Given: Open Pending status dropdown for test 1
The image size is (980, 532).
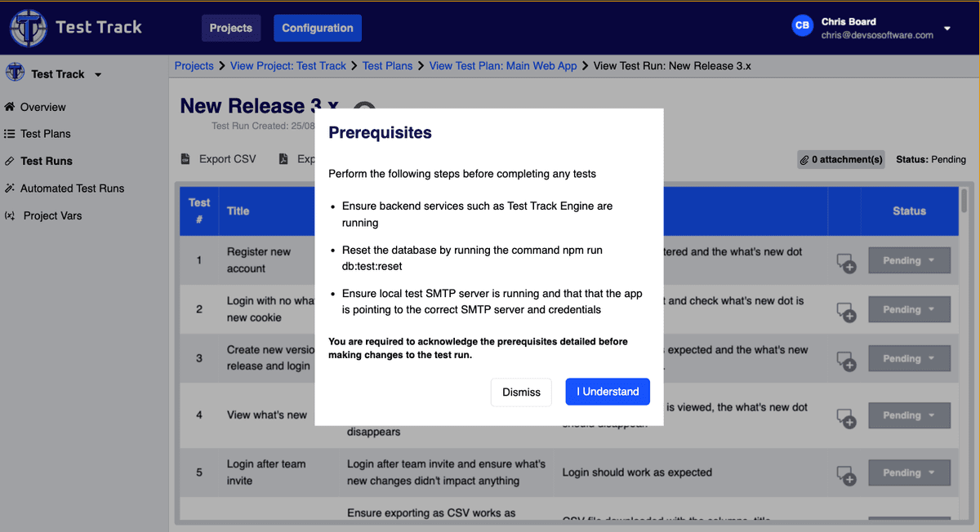Looking at the screenshot, I should pos(909,260).
